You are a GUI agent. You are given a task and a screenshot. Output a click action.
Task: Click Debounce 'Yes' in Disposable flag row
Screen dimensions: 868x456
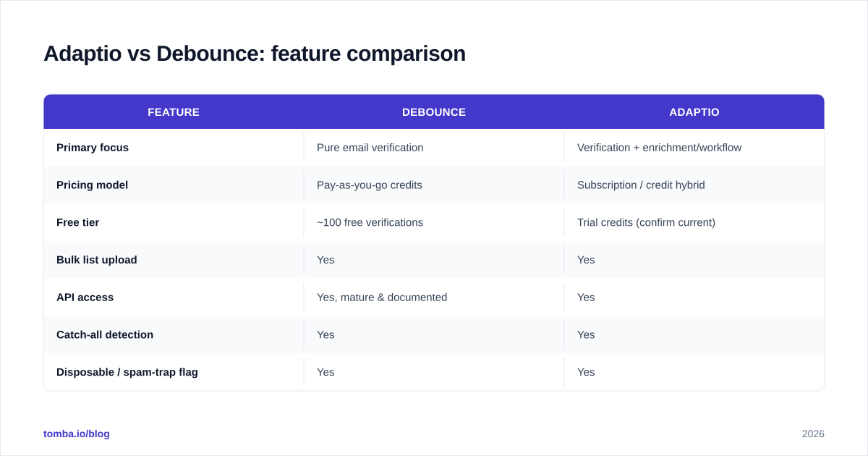(x=325, y=372)
